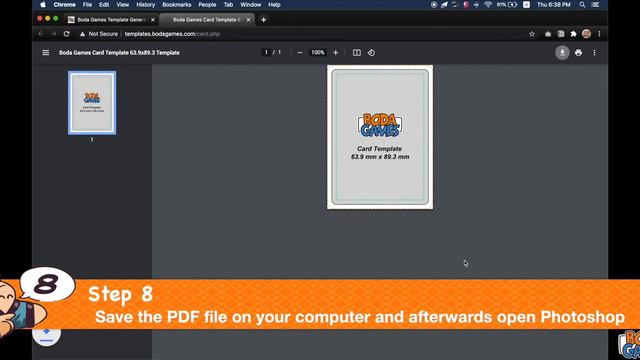The width and height of the screenshot is (640, 360).
Task: Open the battery status at 91%
Action: click(x=507, y=5)
